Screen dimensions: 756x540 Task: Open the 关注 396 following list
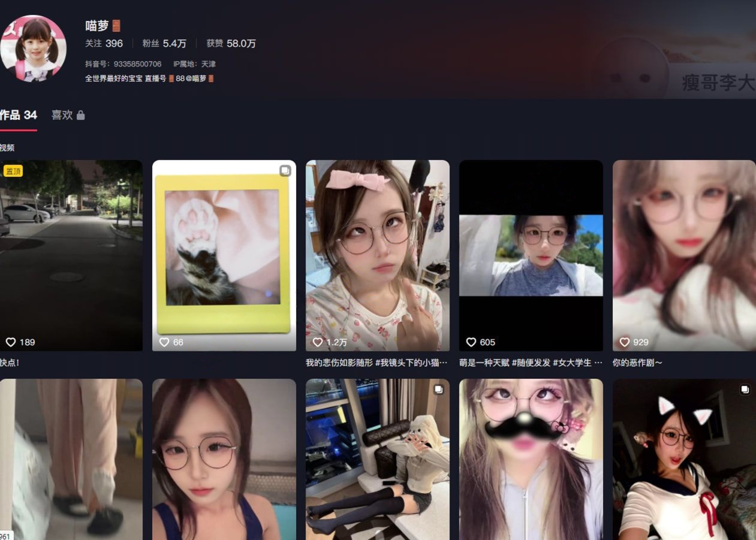[x=104, y=43]
